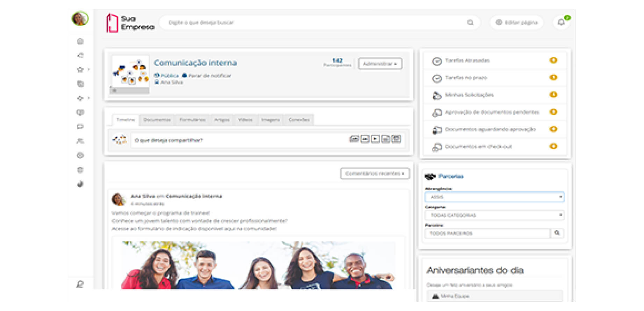
Task: Click the video play icon in share box
Action: pyautogui.click(x=375, y=139)
